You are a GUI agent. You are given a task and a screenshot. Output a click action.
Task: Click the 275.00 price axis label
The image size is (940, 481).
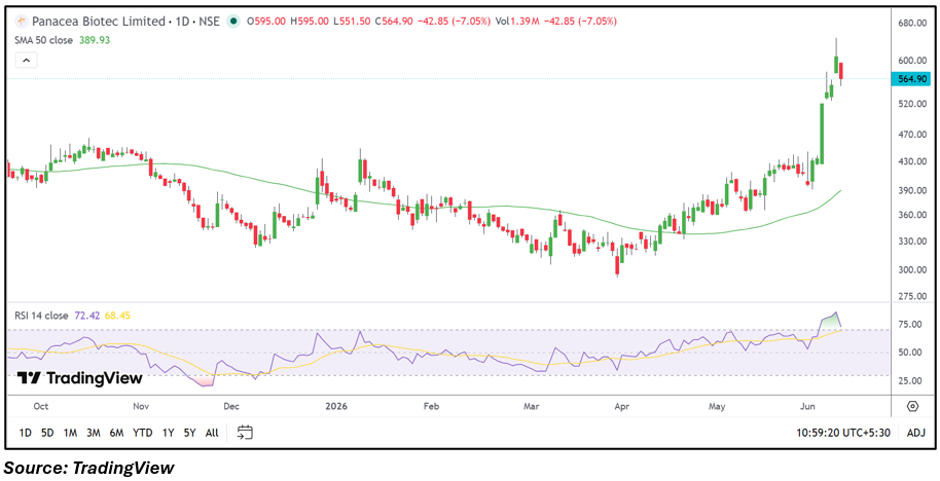pyautogui.click(x=913, y=296)
